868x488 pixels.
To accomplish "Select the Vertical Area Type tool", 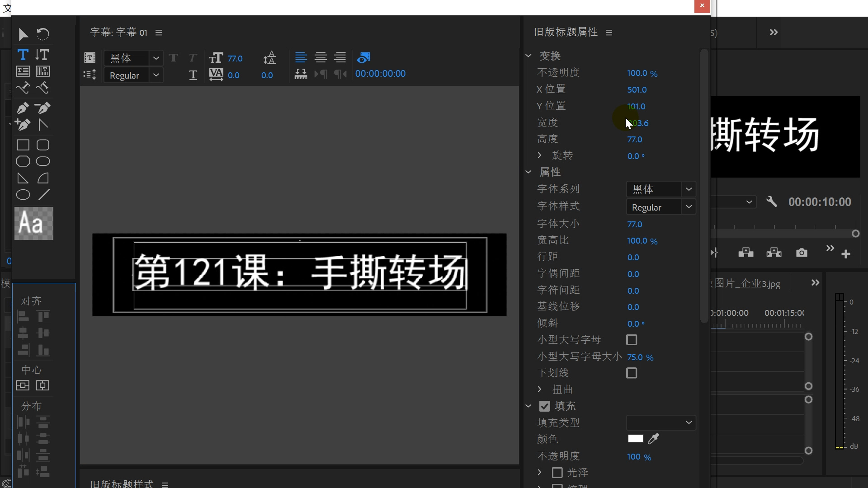I will 43,71.
